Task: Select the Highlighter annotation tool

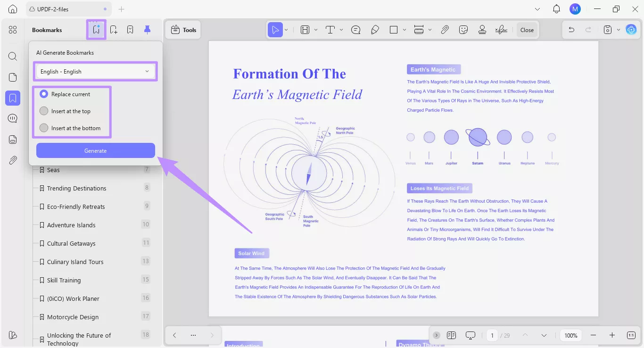Action: [375, 29]
